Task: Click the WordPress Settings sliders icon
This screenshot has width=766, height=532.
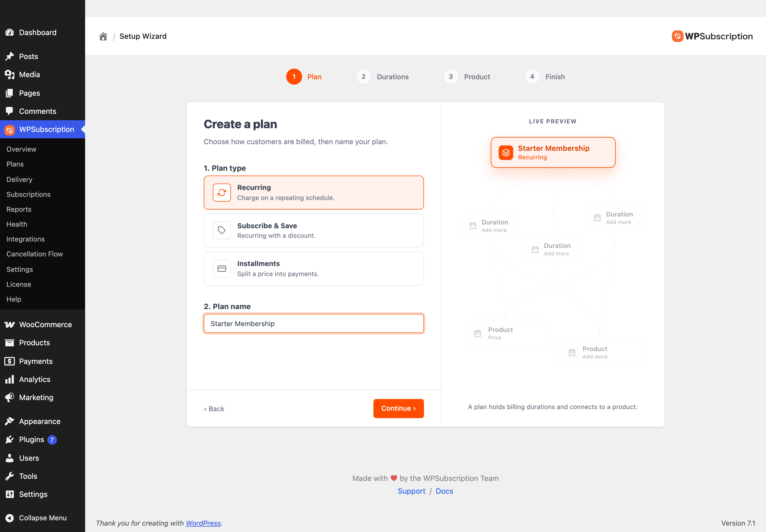Action: pyautogui.click(x=10, y=494)
